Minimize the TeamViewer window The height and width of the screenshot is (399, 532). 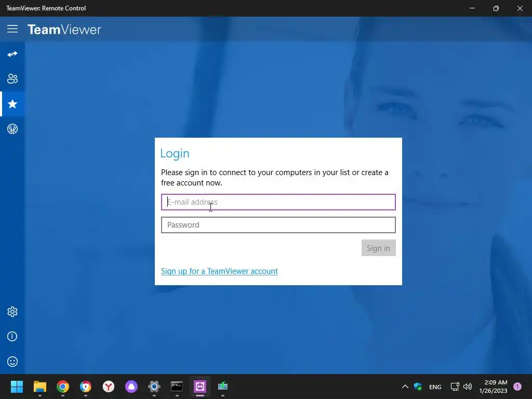pos(472,8)
